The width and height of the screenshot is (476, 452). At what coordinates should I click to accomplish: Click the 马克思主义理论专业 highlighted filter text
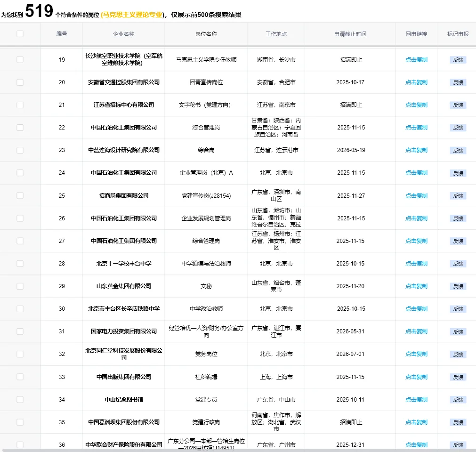(132, 15)
